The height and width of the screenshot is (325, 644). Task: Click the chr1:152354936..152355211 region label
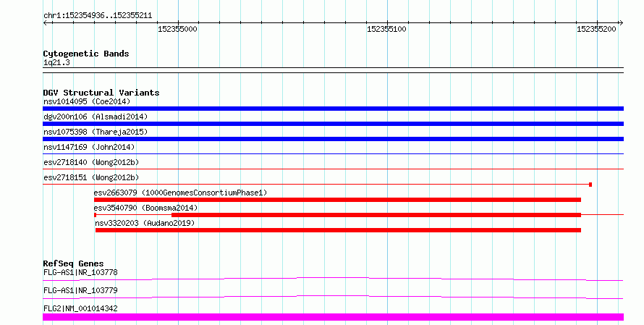[x=98, y=16]
